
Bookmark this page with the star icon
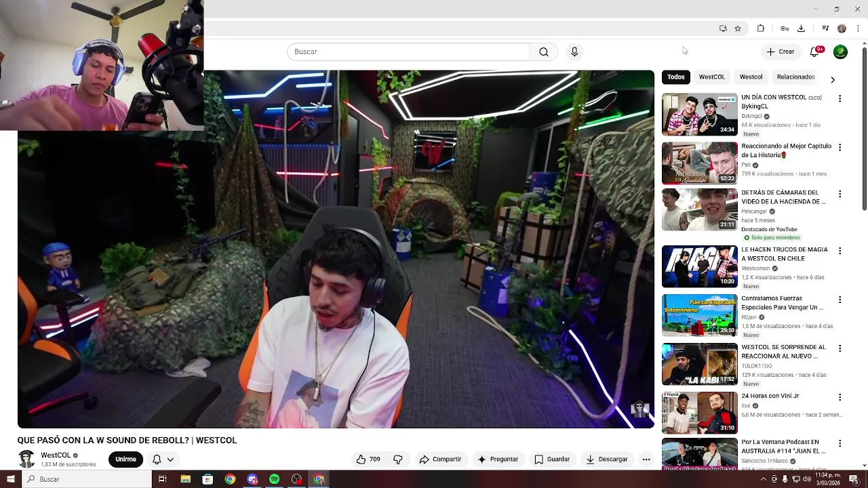738,28
